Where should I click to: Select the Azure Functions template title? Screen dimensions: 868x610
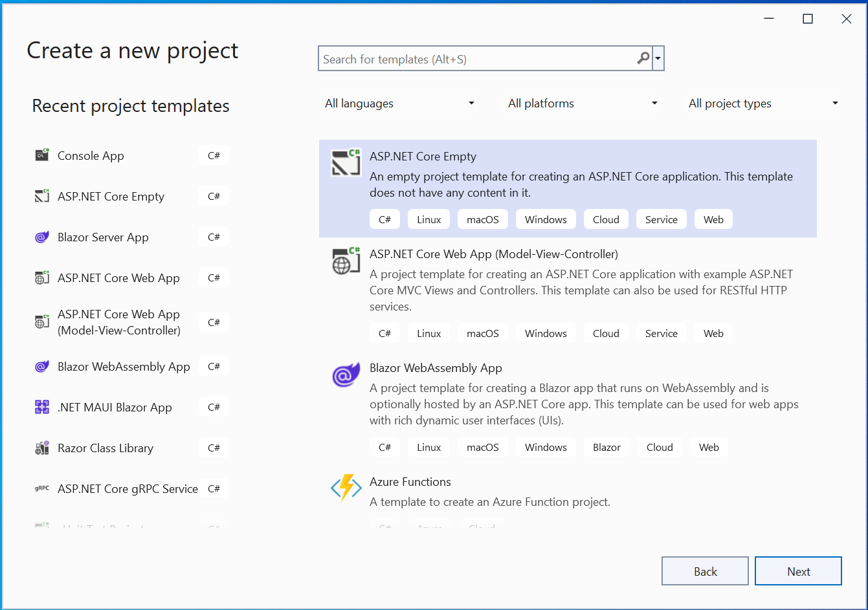click(410, 481)
